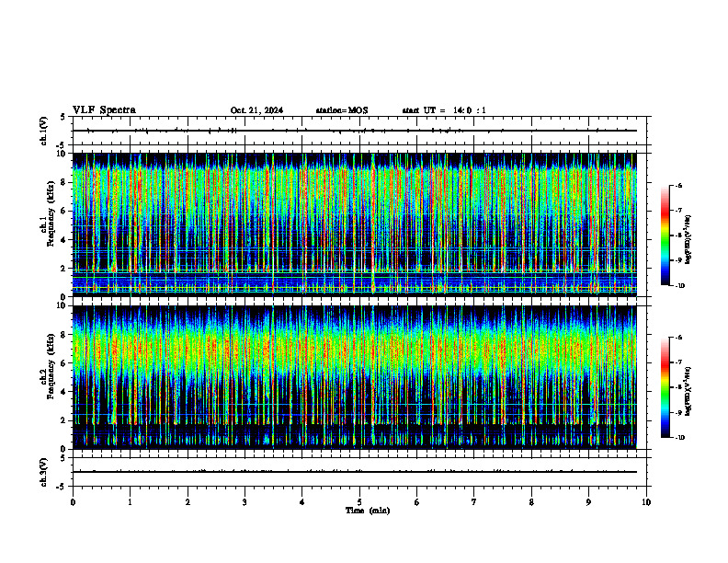Click the ch.1 colorbar log(PSD) label
Viewport: 728px width, 563px height.
point(688,239)
